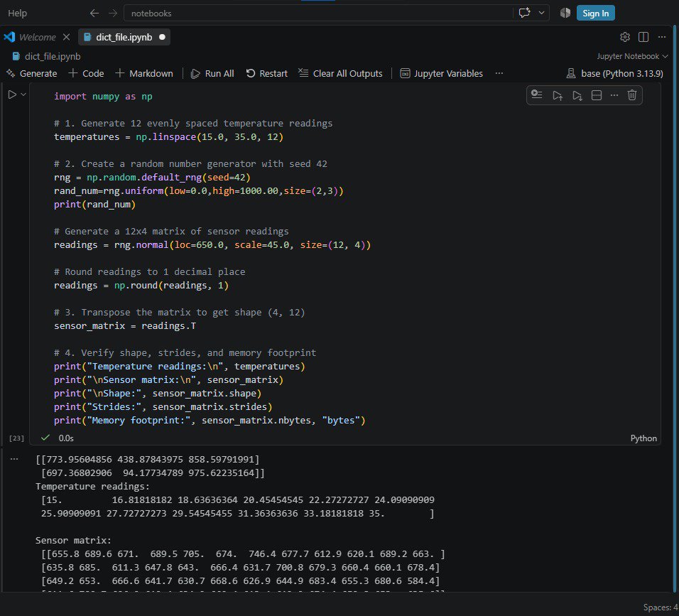Click Execute Cell and Below icon
This screenshot has height=616, width=679.
tap(577, 95)
